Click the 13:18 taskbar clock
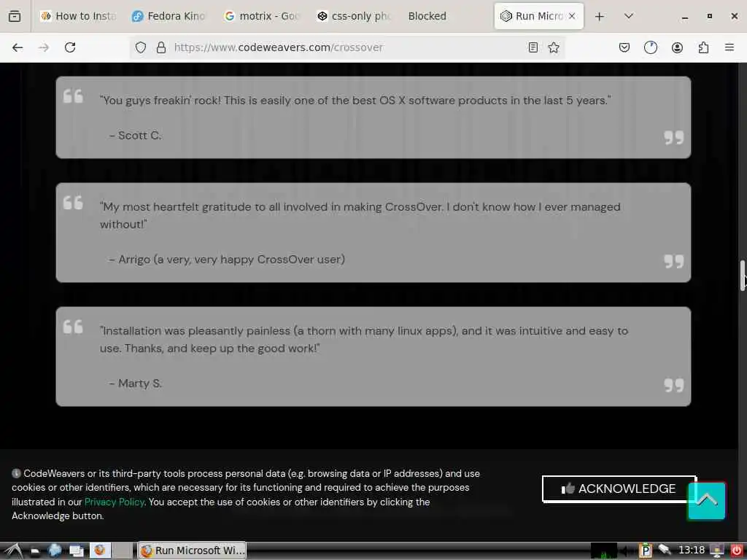This screenshot has width=747, height=560. coord(692,550)
